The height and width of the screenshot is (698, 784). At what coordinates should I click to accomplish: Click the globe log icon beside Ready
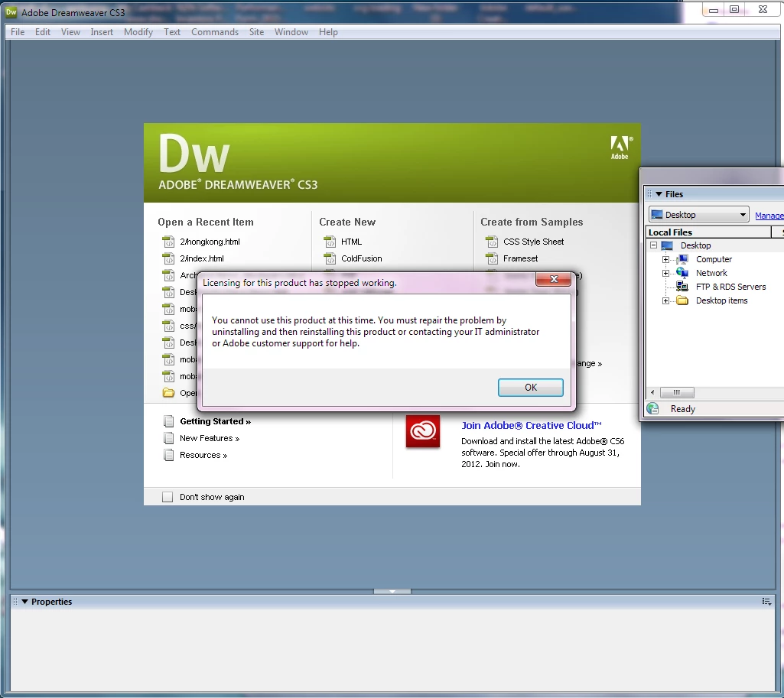[652, 409]
